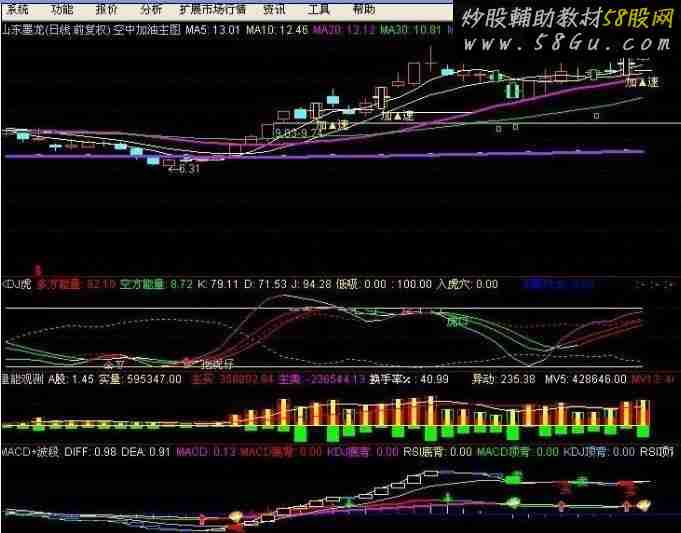Click the MACD底背 0.00 value

(x=281, y=452)
